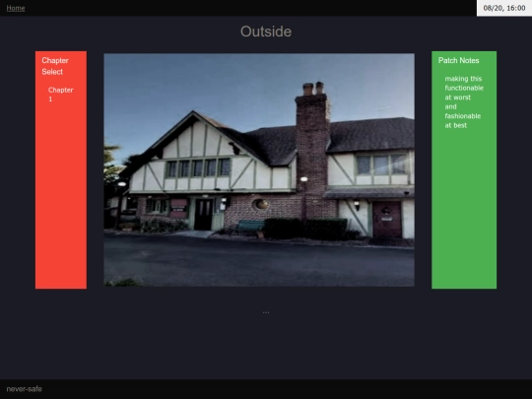Viewport: 532px width, 399px height.
Task: Select Chapter 1 in the chapter list
Action: click(61, 95)
